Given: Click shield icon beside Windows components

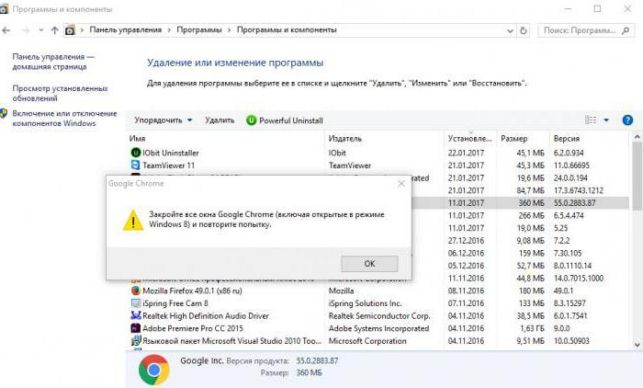Looking at the screenshot, I should [4, 113].
